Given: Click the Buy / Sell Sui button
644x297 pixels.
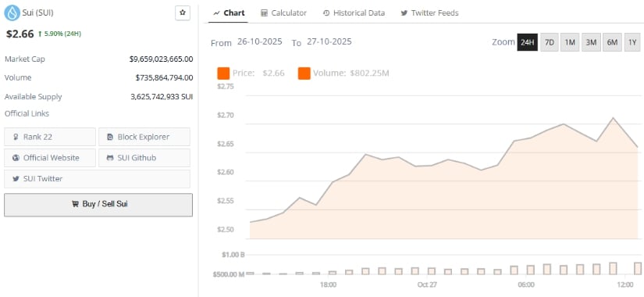Looking at the screenshot, I should (98, 205).
